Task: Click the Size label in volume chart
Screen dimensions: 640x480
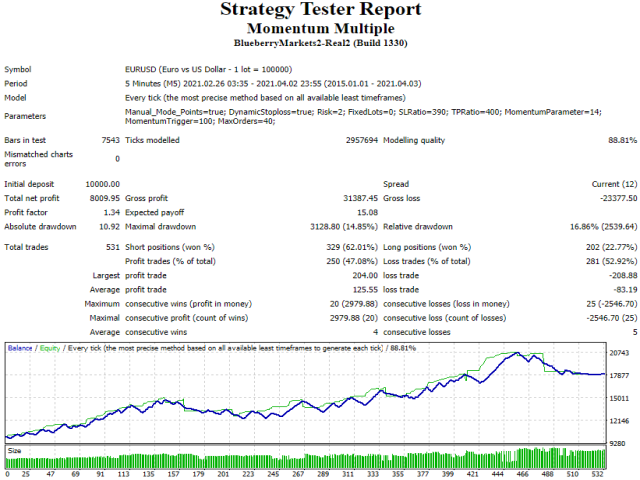Action: click(14, 451)
